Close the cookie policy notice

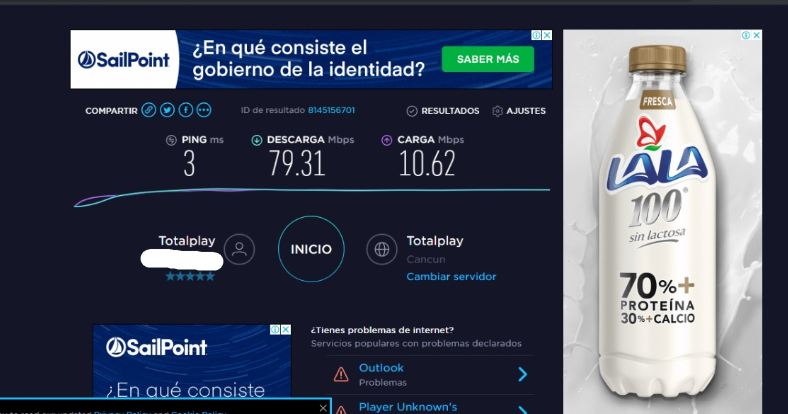(x=323, y=408)
